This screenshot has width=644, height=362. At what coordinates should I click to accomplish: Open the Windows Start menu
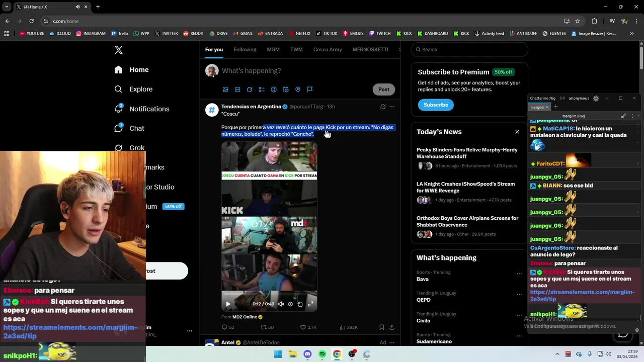coord(278,354)
